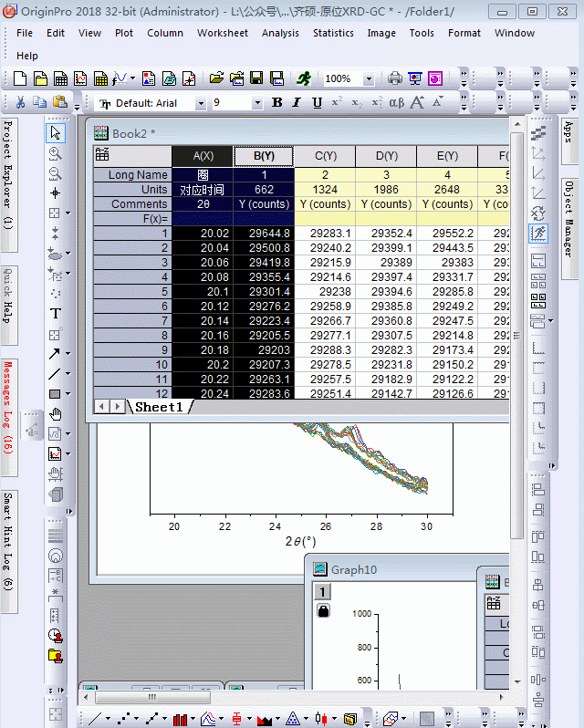Toggle Italic text formatting

(297, 103)
